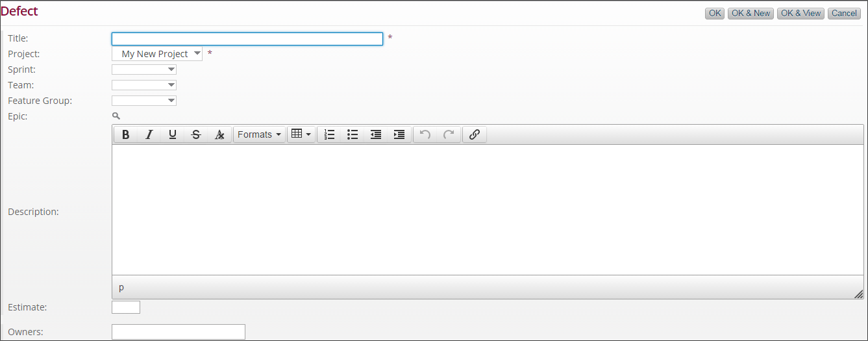Open the Formats dropdown menu
868x341 pixels.
click(x=259, y=134)
